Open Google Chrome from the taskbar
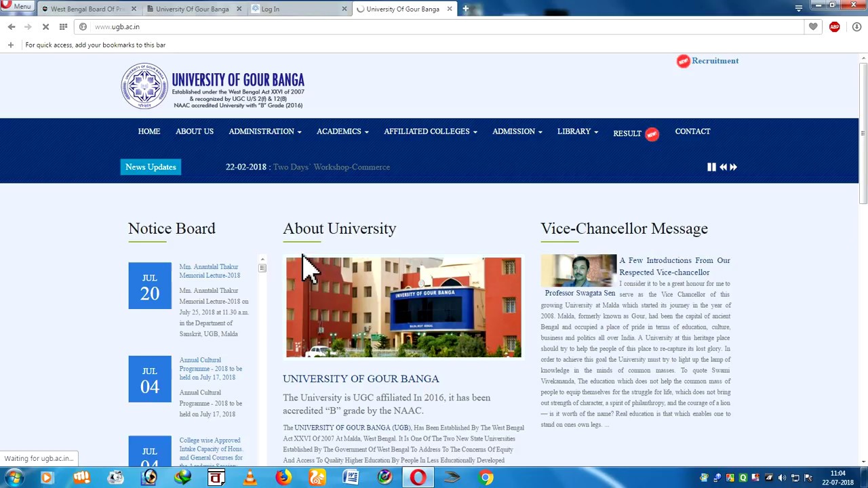Image resolution: width=868 pixels, height=488 pixels. click(x=486, y=478)
